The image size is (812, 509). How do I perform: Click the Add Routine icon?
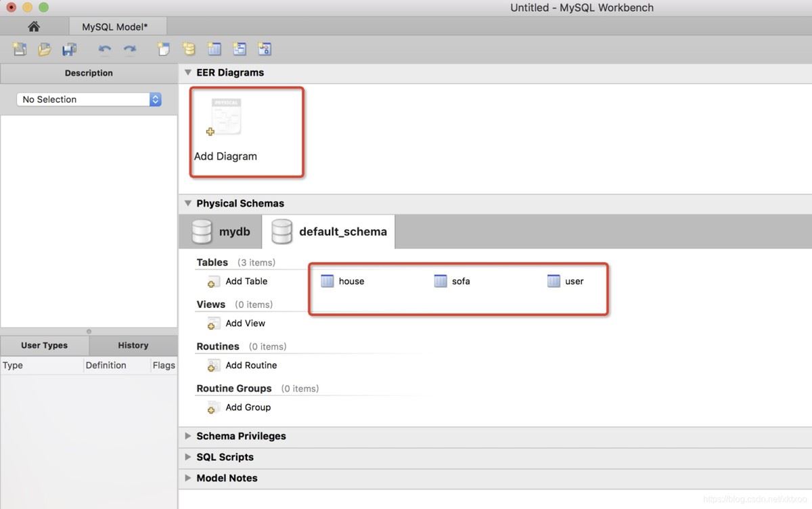[x=214, y=366]
